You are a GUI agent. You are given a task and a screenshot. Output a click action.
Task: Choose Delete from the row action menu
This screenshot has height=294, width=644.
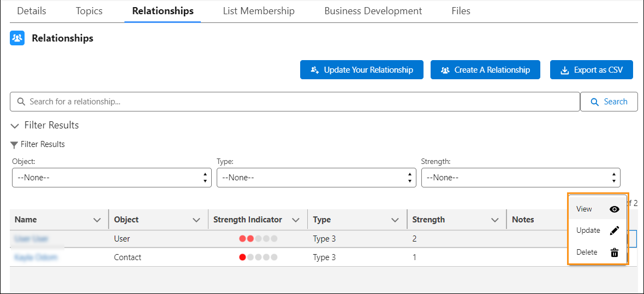coord(598,252)
